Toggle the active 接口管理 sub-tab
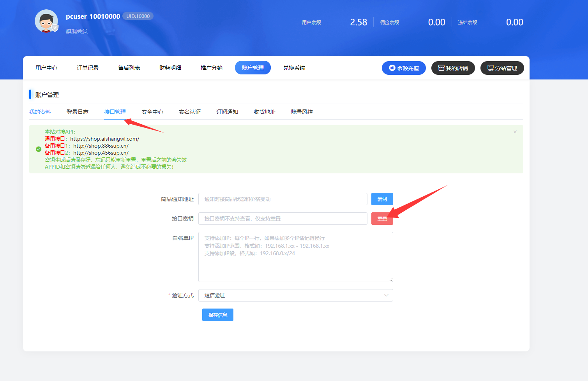This screenshot has height=381, width=588. coord(115,112)
